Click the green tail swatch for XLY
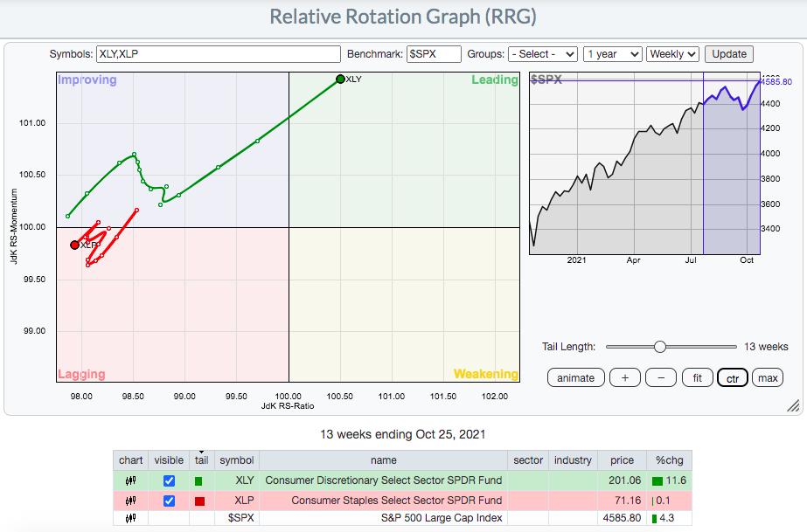 pos(198,481)
